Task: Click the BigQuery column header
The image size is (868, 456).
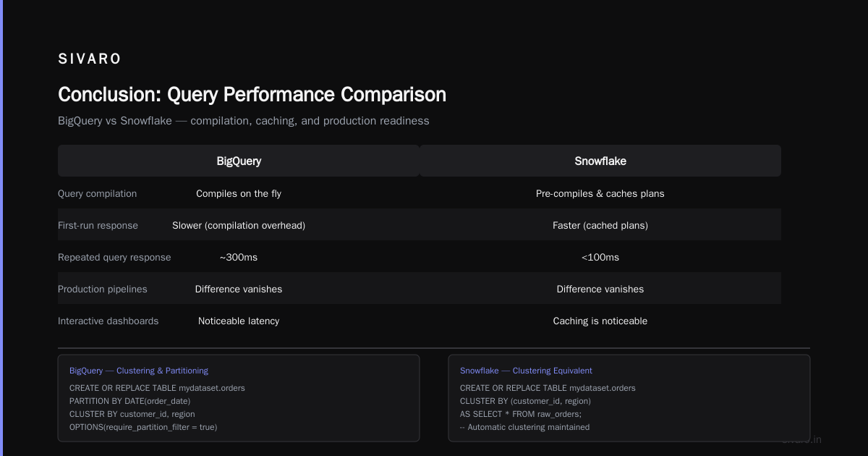Action: tap(239, 161)
